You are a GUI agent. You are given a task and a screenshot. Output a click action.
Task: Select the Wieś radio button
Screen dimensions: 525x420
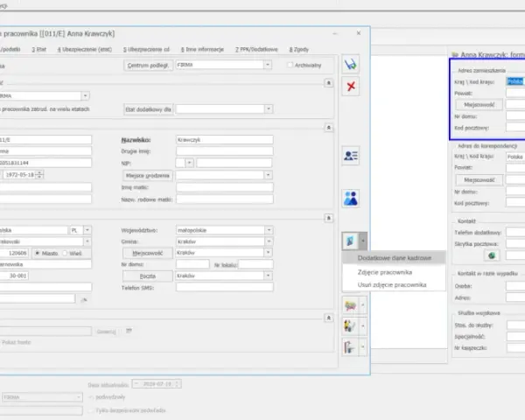(65, 253)
